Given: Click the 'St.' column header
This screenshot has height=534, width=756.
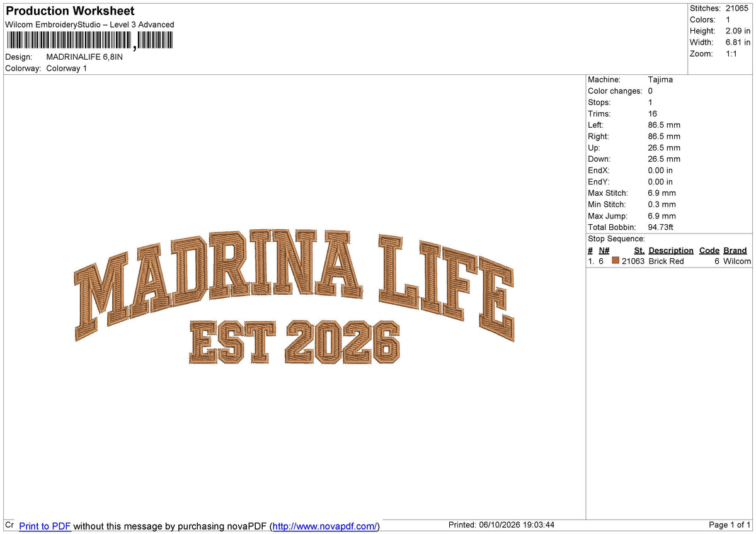Looking at the screenshot, I should (639, 250).
